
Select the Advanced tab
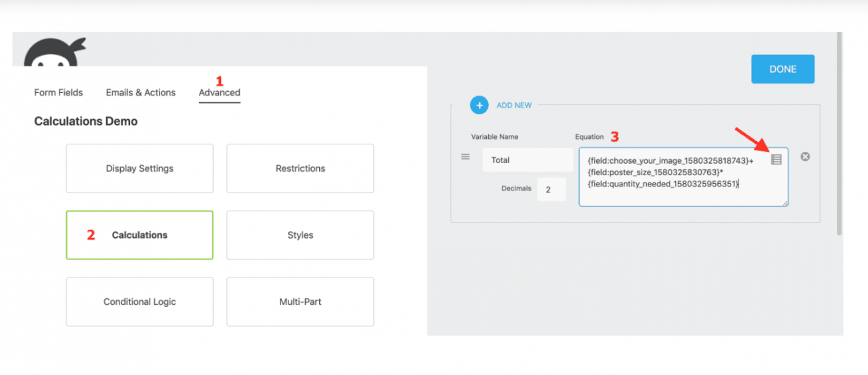[x=220, y=93]
